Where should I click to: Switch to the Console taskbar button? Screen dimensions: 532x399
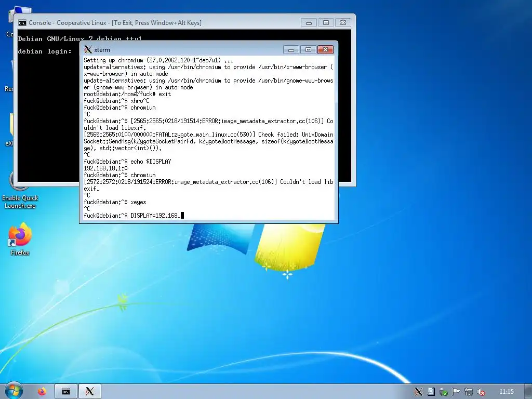tap(66, 392)
